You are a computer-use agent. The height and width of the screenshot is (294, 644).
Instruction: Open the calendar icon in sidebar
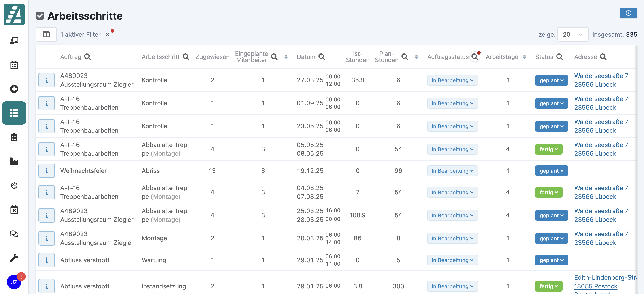14,65
